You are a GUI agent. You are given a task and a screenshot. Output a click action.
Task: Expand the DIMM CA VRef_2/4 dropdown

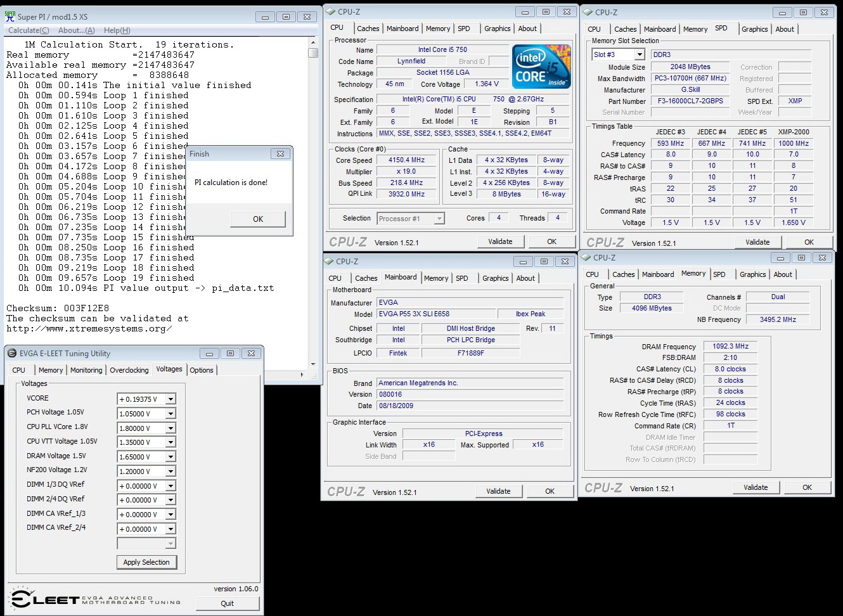tap(170, 529)
